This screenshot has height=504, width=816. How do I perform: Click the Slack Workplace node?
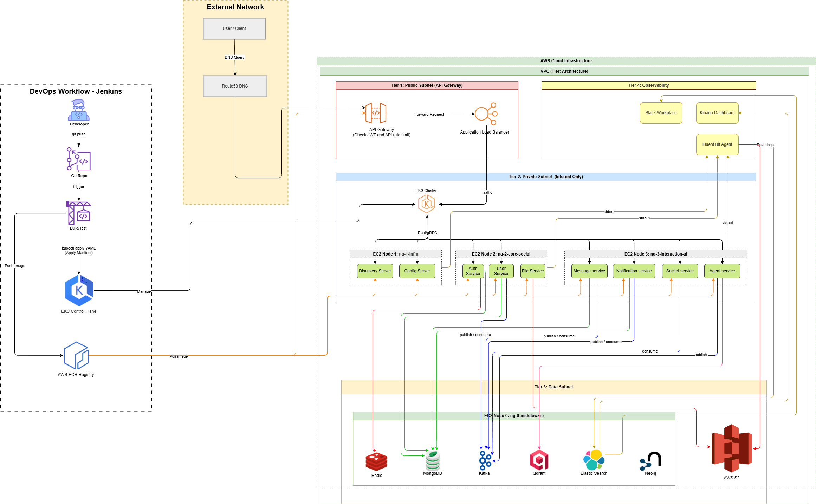pyautogui.click(x=661, y=113)
